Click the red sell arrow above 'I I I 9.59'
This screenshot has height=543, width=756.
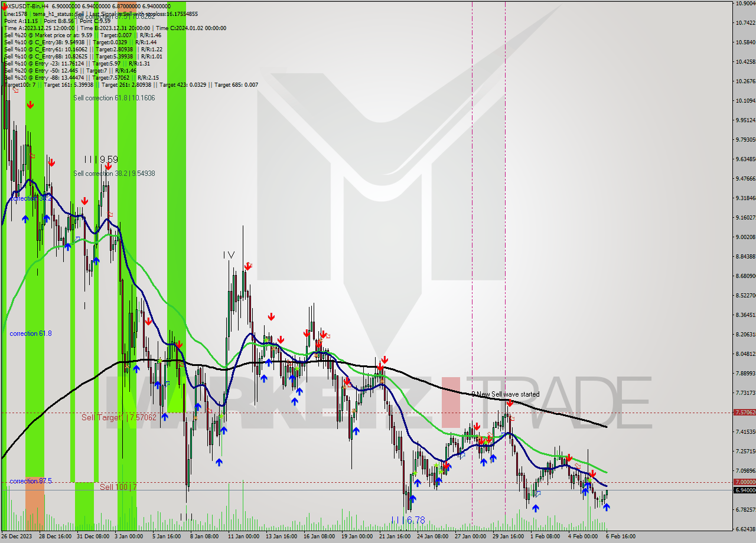[x=108, y=166]
